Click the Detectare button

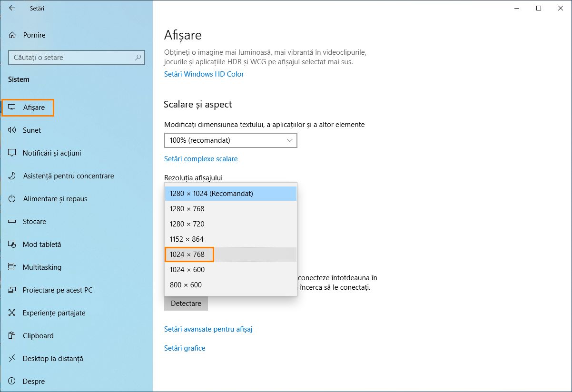point(186,304)
